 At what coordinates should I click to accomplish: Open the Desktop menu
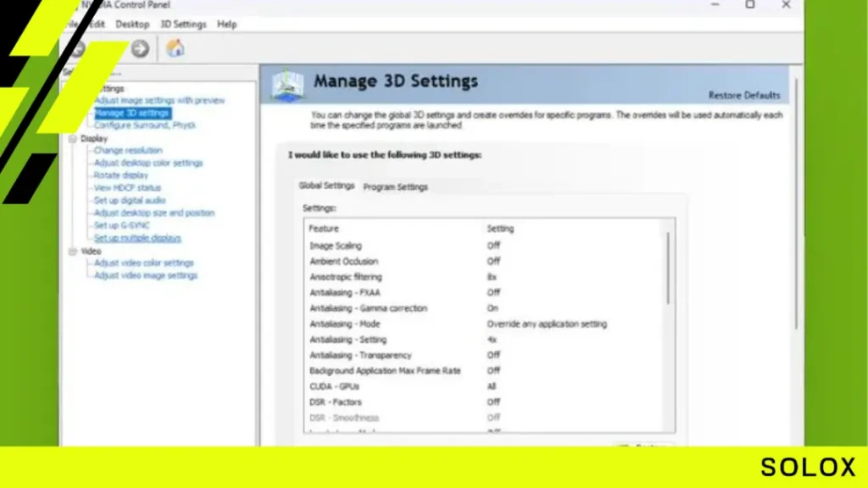click(x=132, y=25)
